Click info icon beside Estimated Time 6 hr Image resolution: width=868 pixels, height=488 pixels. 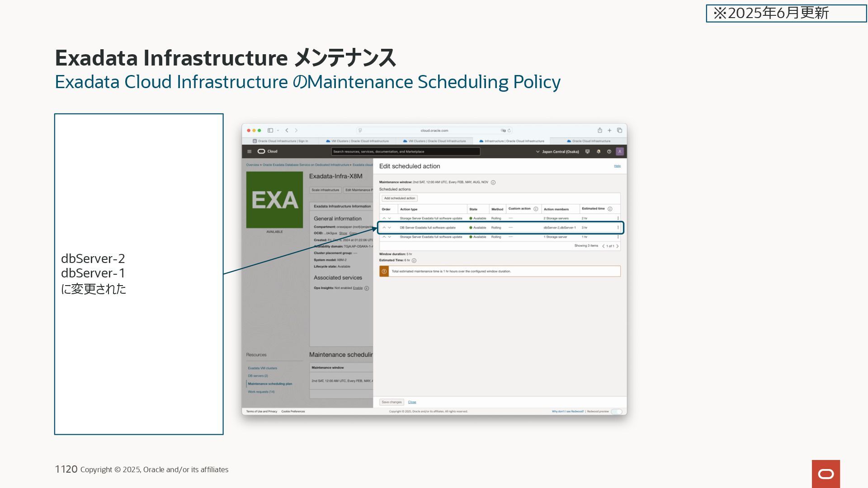pos(414,261)
